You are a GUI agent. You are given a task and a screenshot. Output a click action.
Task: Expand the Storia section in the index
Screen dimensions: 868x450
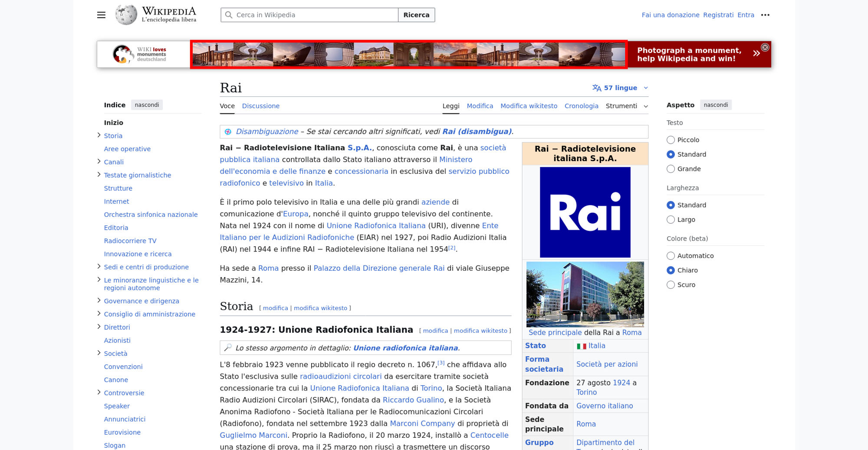pos(99,136)
